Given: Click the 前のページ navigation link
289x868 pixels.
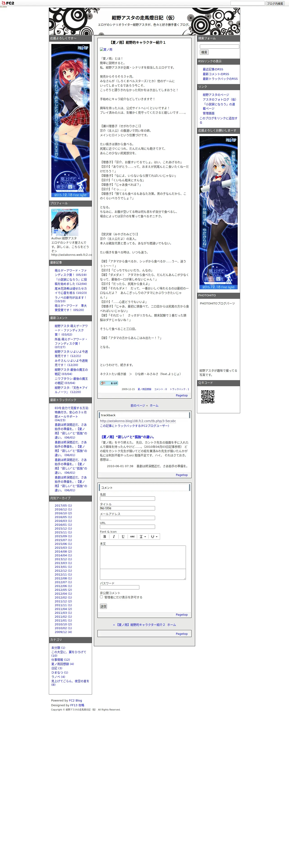Looking at the screenshot, I should coord(138,405).
